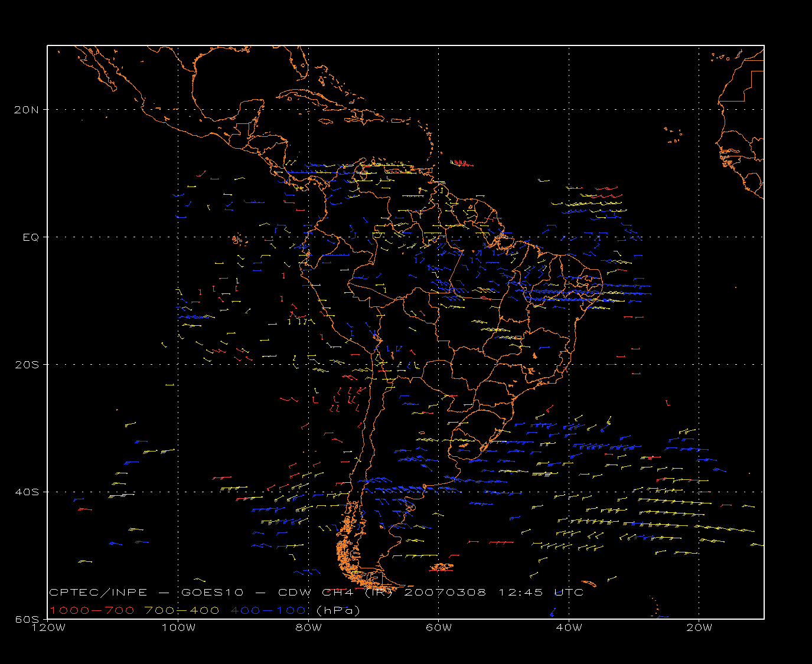Click the 120W longitude label

[x=48, y=628]
